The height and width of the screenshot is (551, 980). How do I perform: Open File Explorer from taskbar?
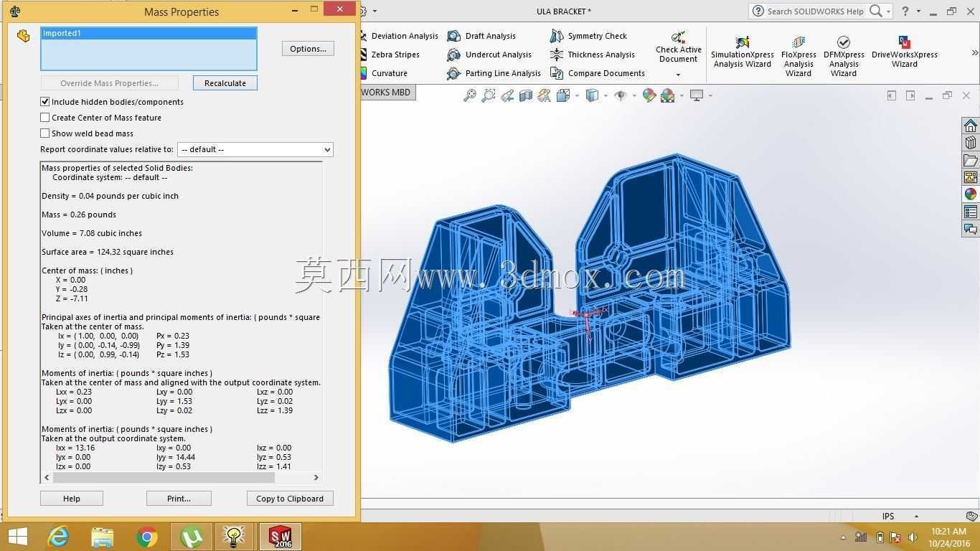tap(103, 537)
